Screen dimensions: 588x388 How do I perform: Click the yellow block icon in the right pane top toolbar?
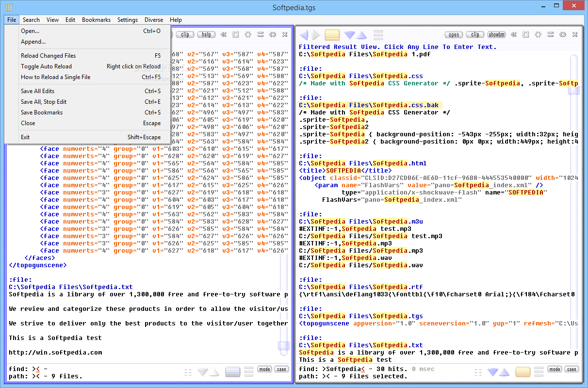(332, 35)
